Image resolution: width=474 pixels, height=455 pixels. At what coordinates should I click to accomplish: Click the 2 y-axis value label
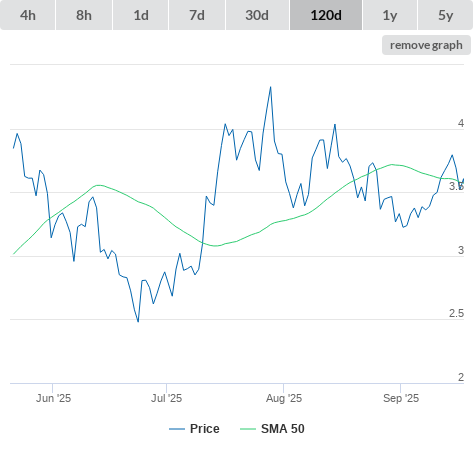coord(461,377)
